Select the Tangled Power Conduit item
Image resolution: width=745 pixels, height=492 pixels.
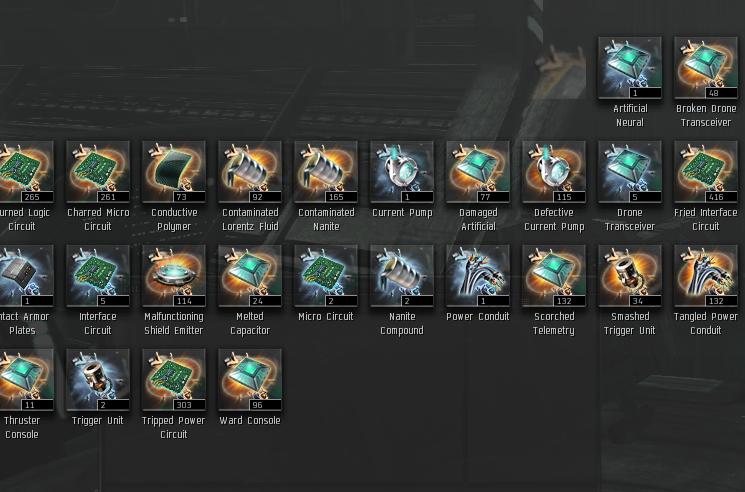(706, 275)
